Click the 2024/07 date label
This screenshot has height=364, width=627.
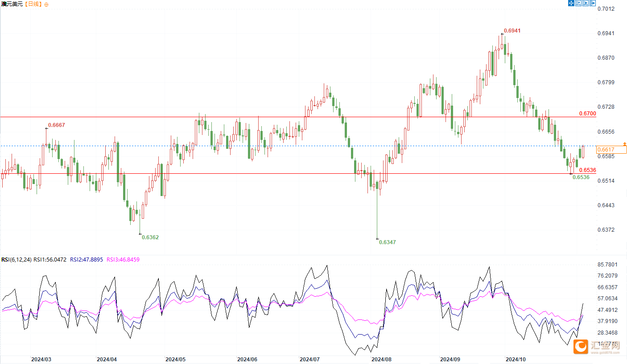[310, 359]
